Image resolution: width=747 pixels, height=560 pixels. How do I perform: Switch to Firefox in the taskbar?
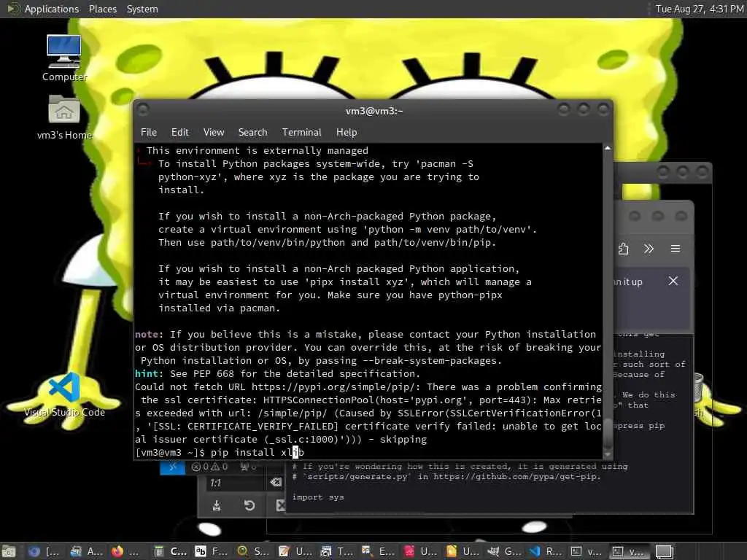tap(125, 551)
